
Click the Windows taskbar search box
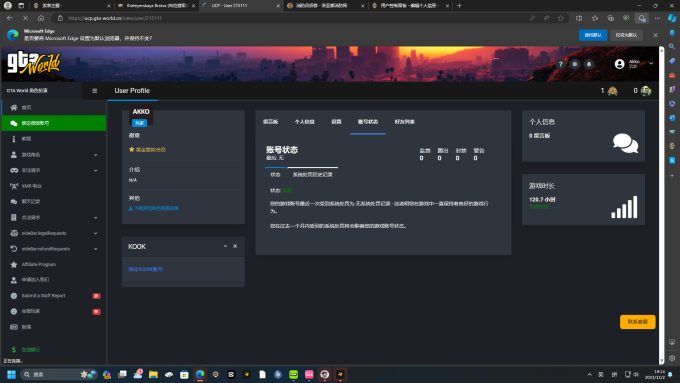(x=58, y=375)
